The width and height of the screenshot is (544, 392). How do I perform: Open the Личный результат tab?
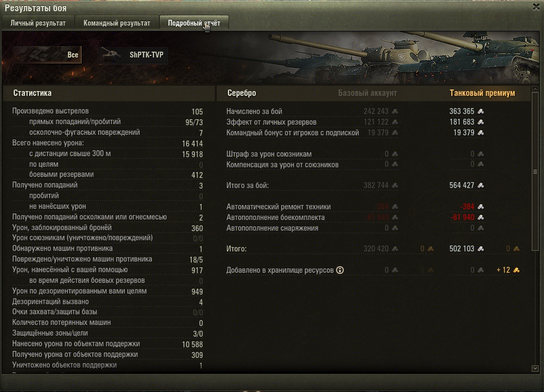[38, 23]
